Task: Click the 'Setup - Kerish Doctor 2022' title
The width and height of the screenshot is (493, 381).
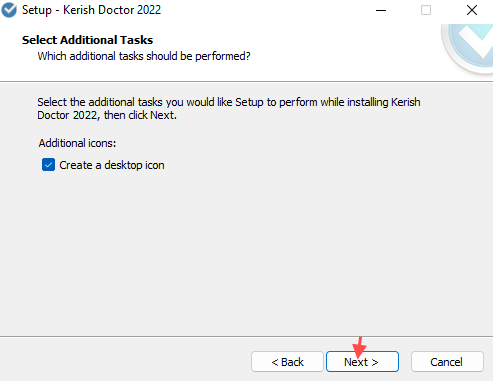Action: (x=91, y=10)
